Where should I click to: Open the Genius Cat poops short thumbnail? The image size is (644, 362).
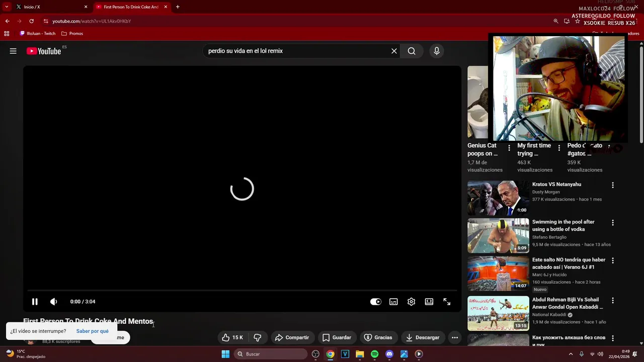click(477, 102)
